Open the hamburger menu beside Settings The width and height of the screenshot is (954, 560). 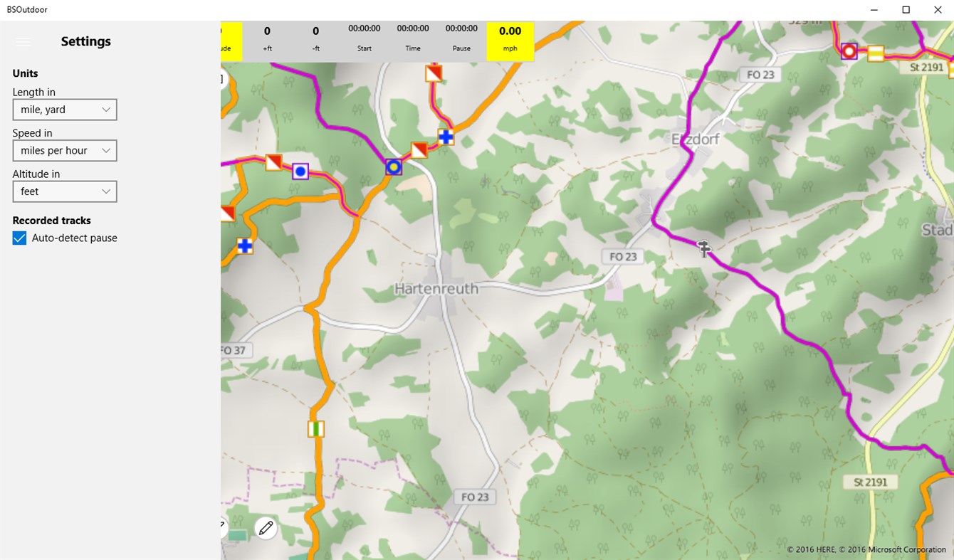pos(23,41)
